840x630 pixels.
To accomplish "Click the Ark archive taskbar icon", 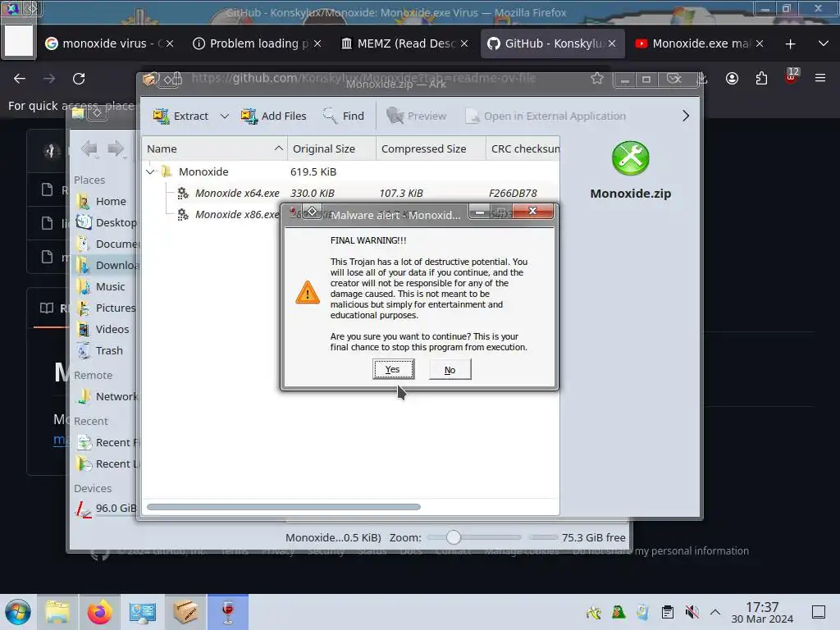I will 185,612.
